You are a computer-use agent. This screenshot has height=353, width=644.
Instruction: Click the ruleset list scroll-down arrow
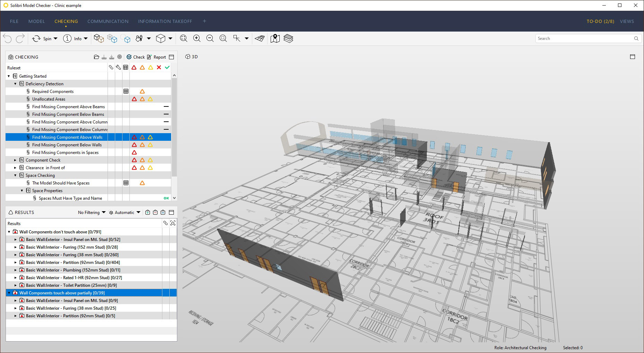point(174,198)
